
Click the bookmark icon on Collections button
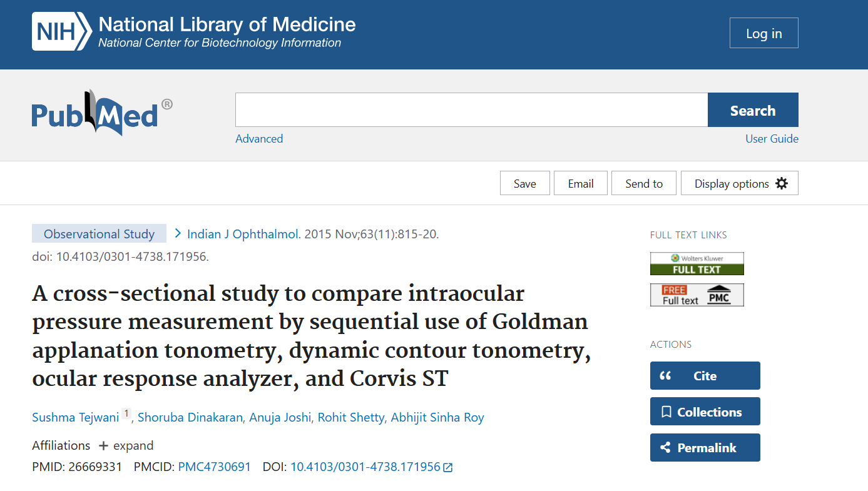coord(668,411)
